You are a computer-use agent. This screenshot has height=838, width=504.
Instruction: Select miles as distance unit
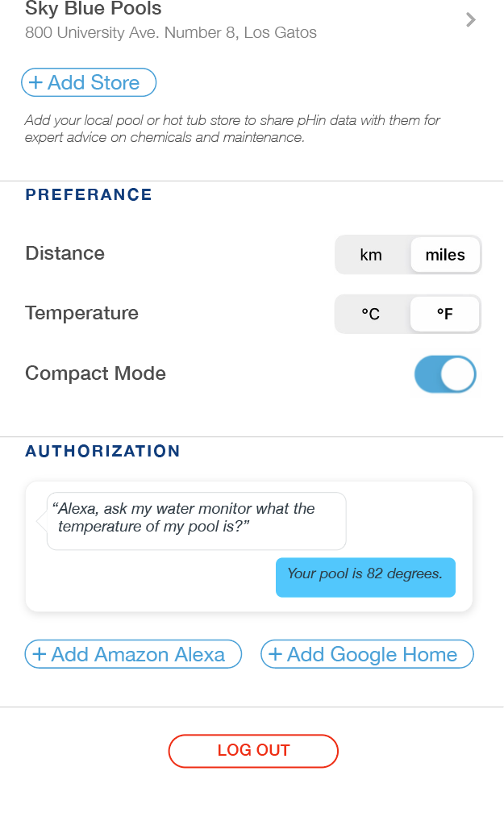pyautogui.click(x=445, y=255)
